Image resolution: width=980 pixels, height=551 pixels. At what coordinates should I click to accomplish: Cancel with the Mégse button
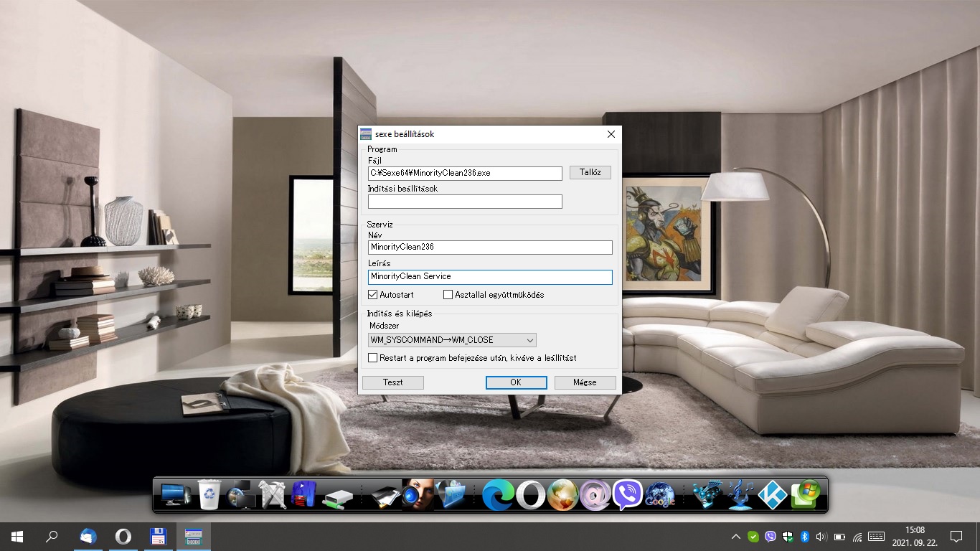click(585, 382)
